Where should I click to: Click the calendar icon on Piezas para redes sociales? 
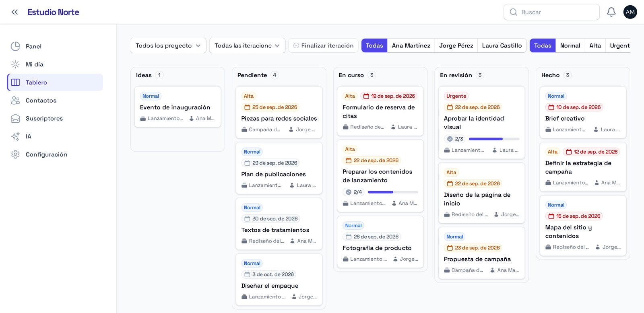click(247, 107)
